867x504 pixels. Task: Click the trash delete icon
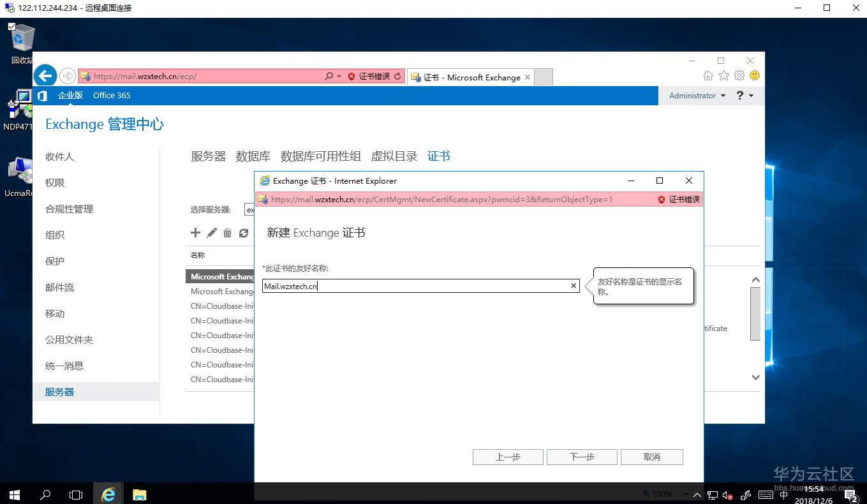228,233
